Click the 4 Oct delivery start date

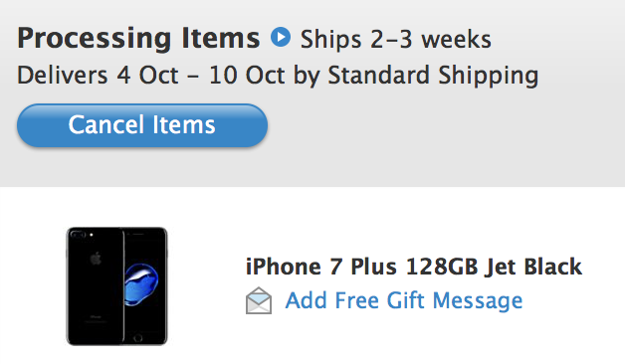coord(147,76)
